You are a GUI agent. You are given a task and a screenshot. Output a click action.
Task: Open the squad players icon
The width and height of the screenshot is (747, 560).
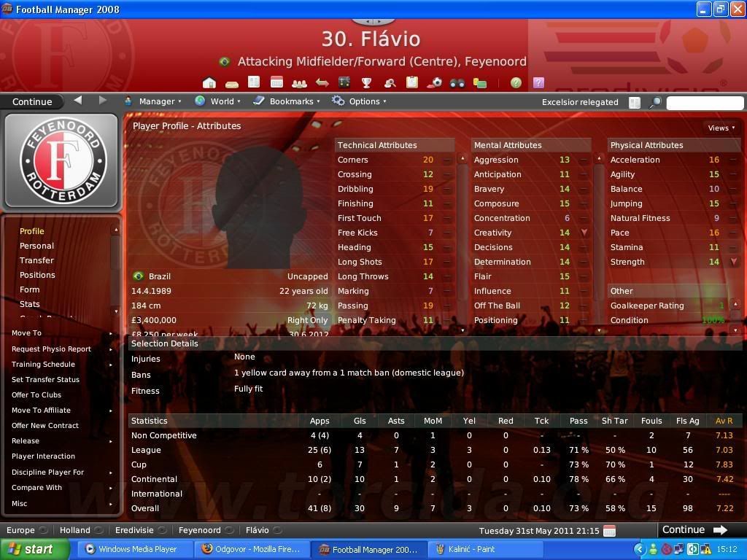tap(299, 84)
